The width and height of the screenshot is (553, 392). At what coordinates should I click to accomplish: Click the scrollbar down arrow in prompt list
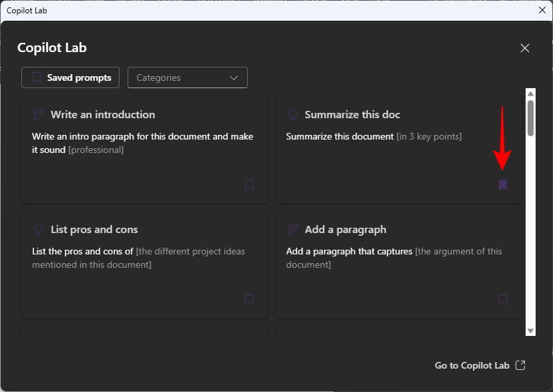point(530,331)
